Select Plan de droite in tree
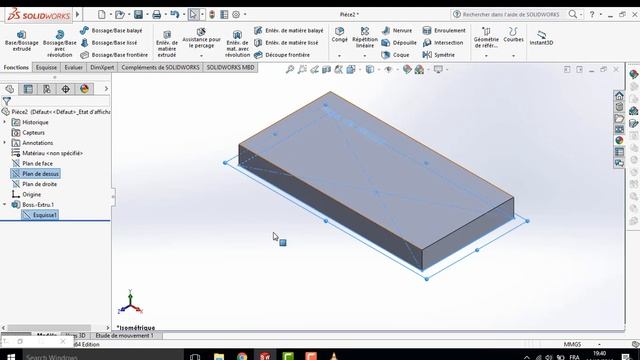This screenshot has height=360, width=640. 35,184
